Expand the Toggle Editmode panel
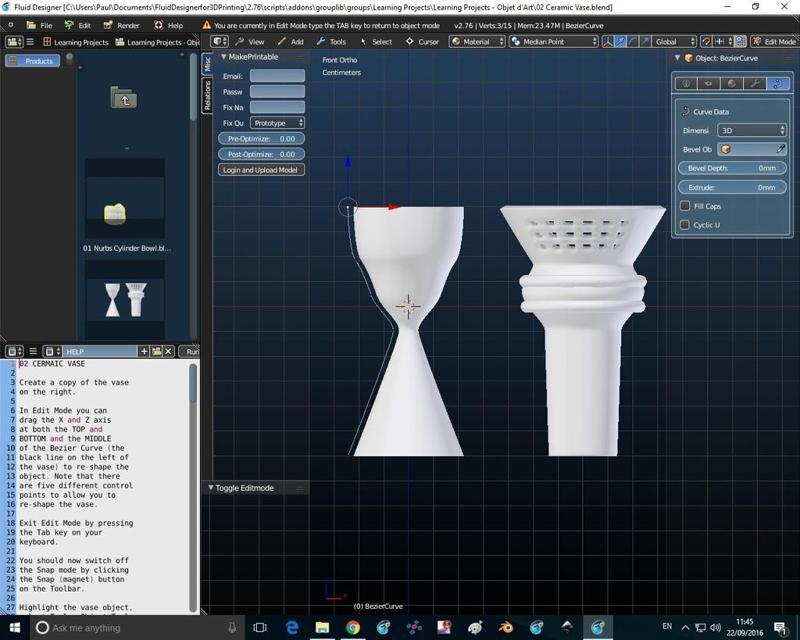Image resolution: width=800 pixels, height=640 pixels. click(211, 488)
